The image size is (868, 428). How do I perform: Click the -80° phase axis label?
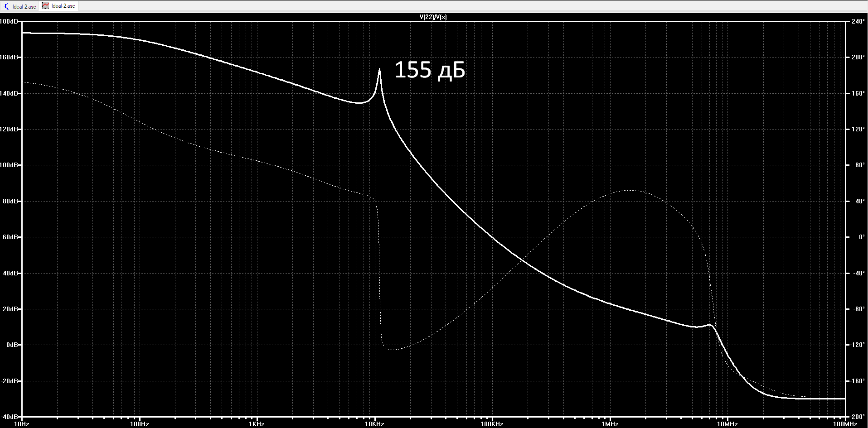click(858, 309)
